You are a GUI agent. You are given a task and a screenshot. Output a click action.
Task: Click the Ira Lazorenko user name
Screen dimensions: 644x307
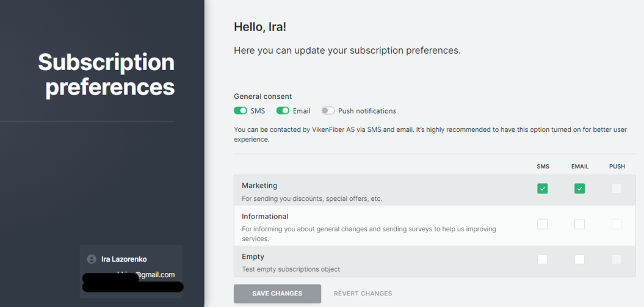124,259
